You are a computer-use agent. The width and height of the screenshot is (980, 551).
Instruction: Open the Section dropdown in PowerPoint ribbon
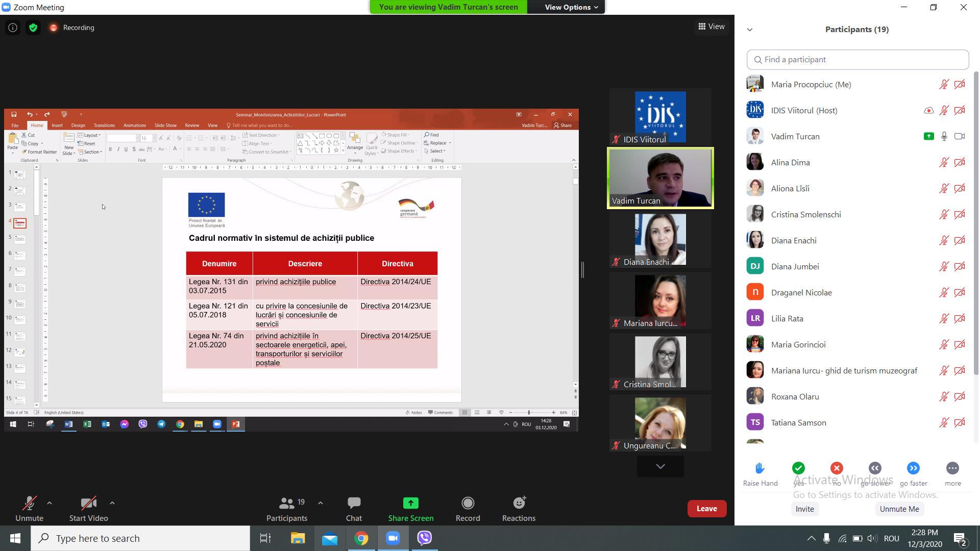[90, 152]
